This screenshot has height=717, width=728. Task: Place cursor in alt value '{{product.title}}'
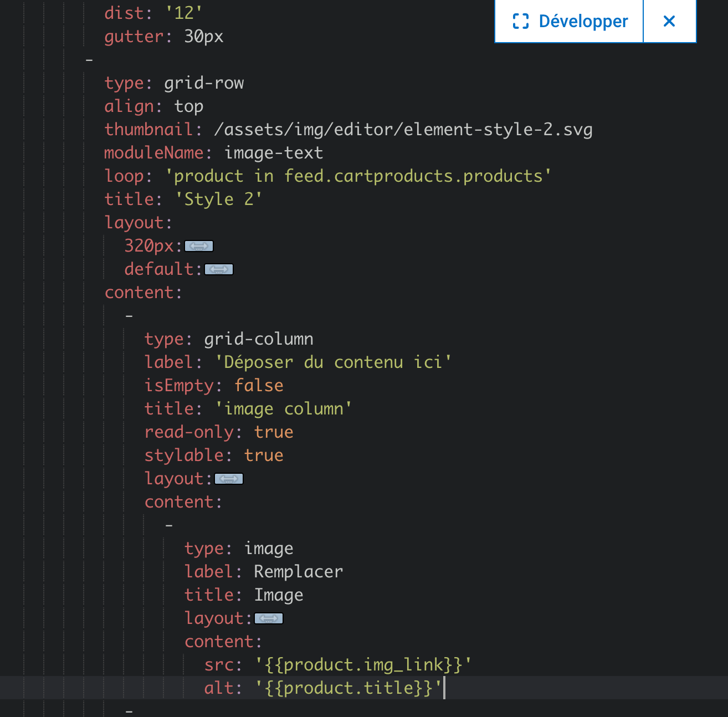(348, 688)
